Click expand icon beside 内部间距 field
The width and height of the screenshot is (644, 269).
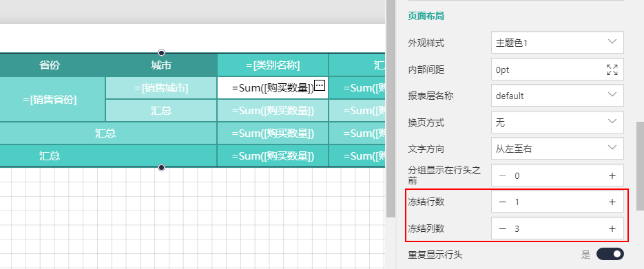pos(612,69)
